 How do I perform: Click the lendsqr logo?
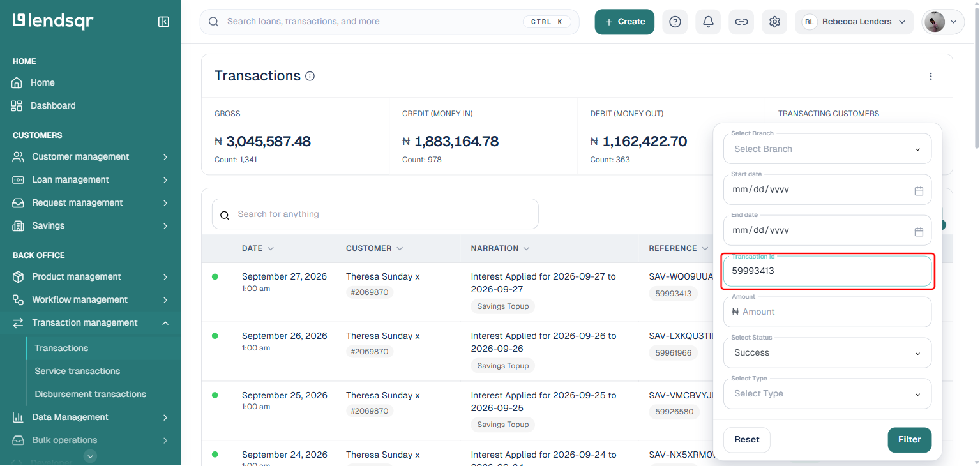pyautogui.click(x=53, y=21)
